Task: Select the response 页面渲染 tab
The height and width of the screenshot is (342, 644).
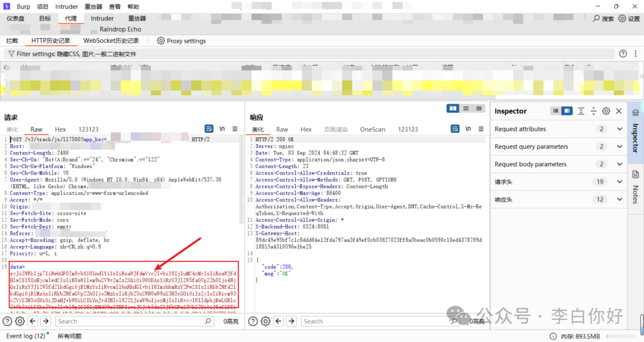Action: pos(336,129)
